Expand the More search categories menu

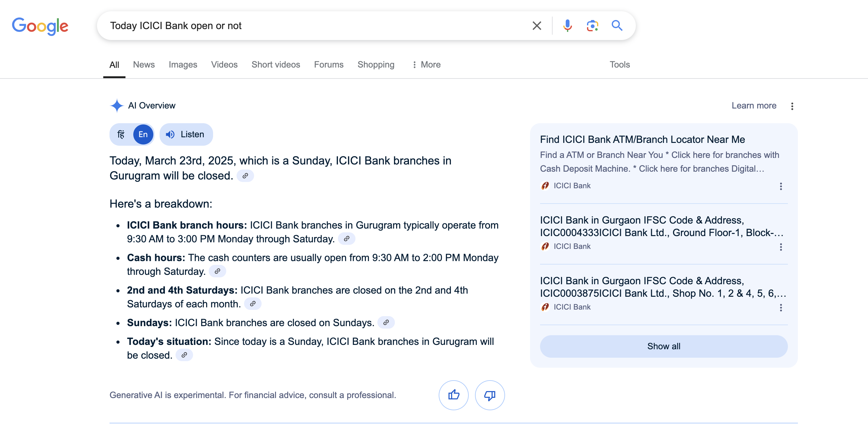click(x=426, y=64)
